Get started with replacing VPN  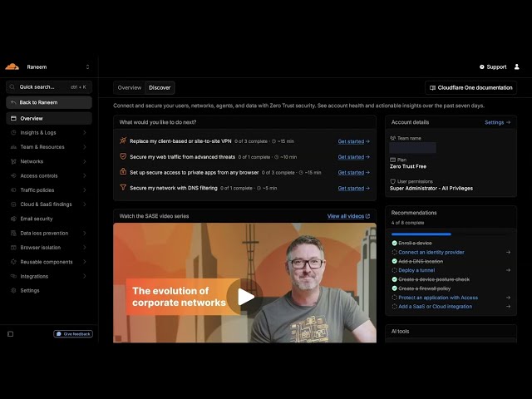354,141
